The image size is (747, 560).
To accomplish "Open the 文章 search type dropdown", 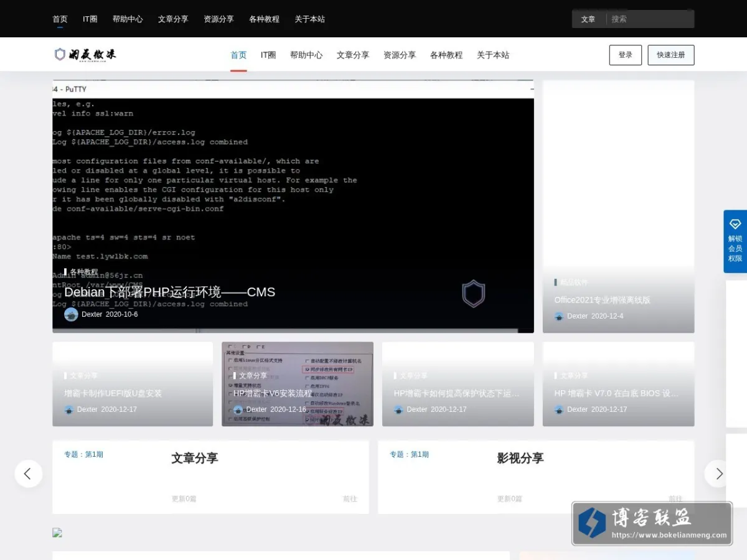I will 588,19.
